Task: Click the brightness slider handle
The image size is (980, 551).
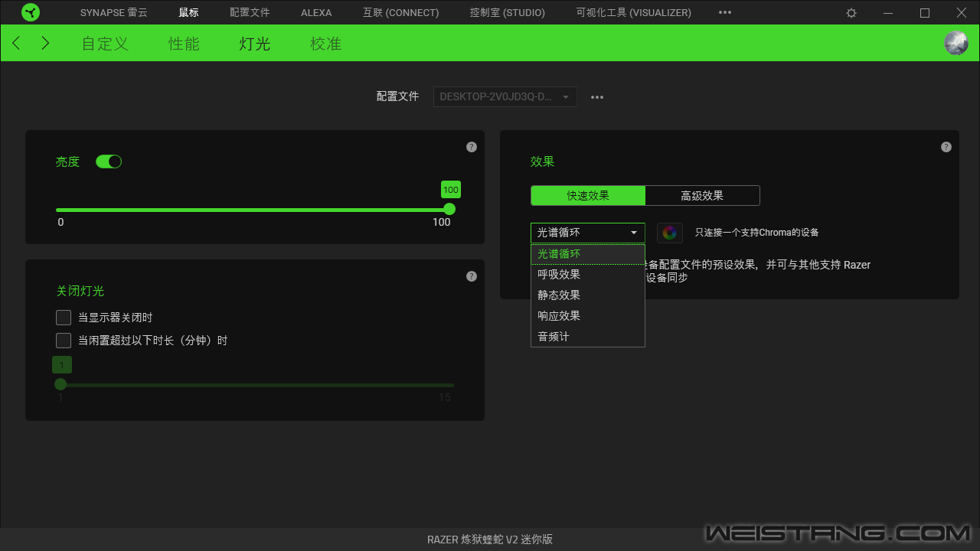Action: click(449, 210)
